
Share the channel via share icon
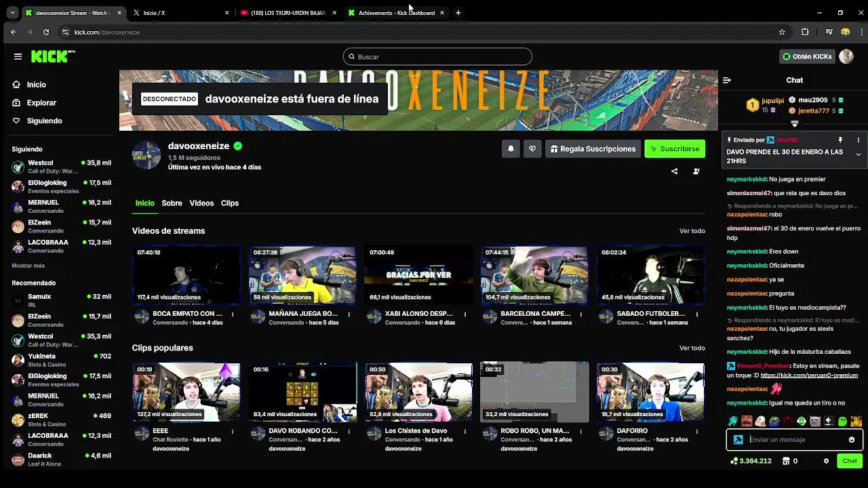click(x=674, y=171)
